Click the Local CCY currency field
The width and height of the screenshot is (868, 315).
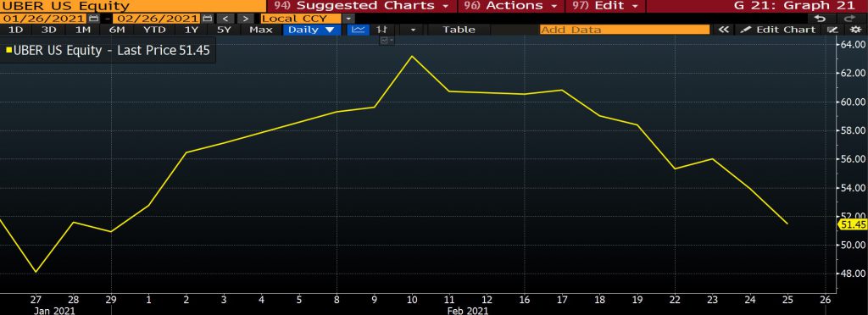[301, 19]
